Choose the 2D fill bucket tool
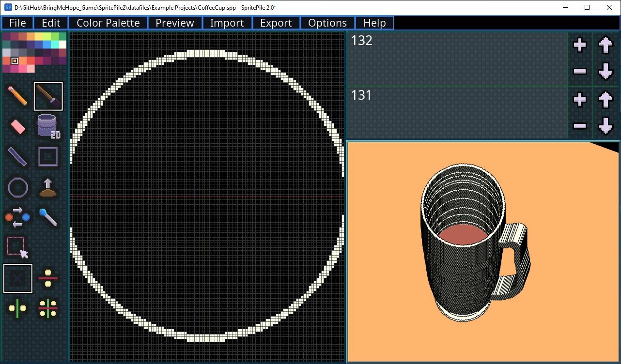 point(47,126)
